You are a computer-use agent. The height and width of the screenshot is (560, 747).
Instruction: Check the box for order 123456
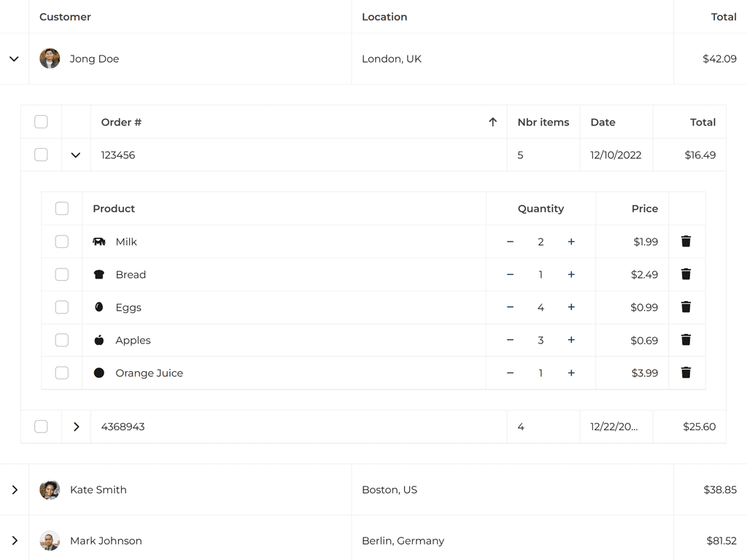pos(41,155)
